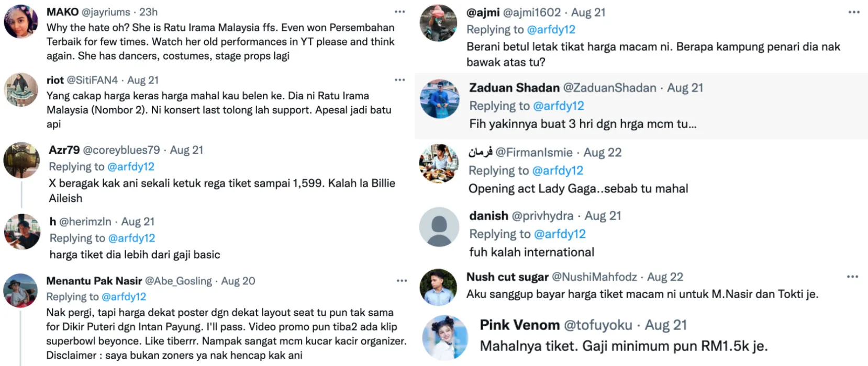Image resolution: width=868 pixels, height=366 pixels.
Task: Expand options for Menantu Pak Nasir's tweet
Action: click(402, 281)
